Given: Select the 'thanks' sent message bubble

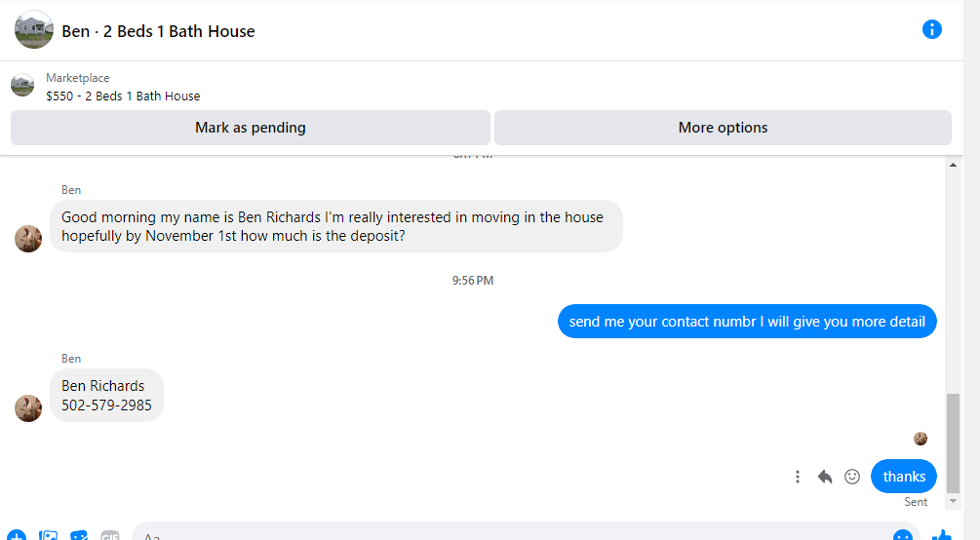Looking at the screenshot, I should (x=904, y=477).
